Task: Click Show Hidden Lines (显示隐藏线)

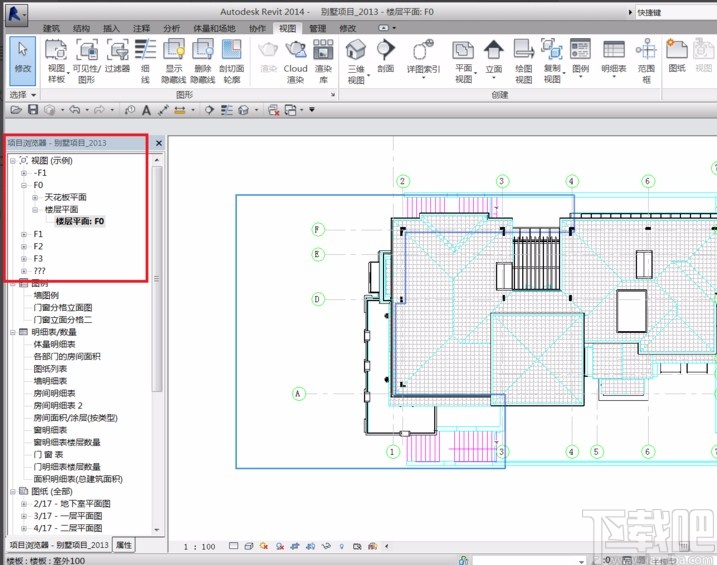Action: (174, 61)
